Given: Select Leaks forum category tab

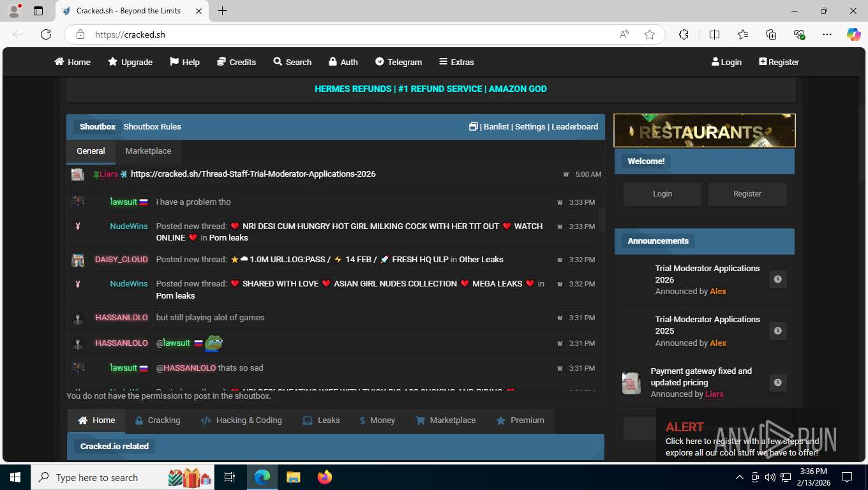Looking at the screenshot, I should (x=321, y=420).
